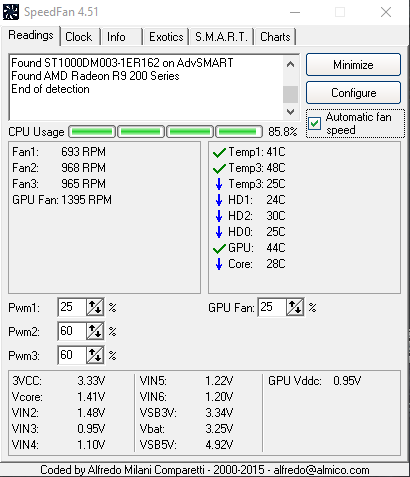Screen dimensions: 410x477
Task: Click the 3VCC 3.33V reading
Action: point(58,381)
